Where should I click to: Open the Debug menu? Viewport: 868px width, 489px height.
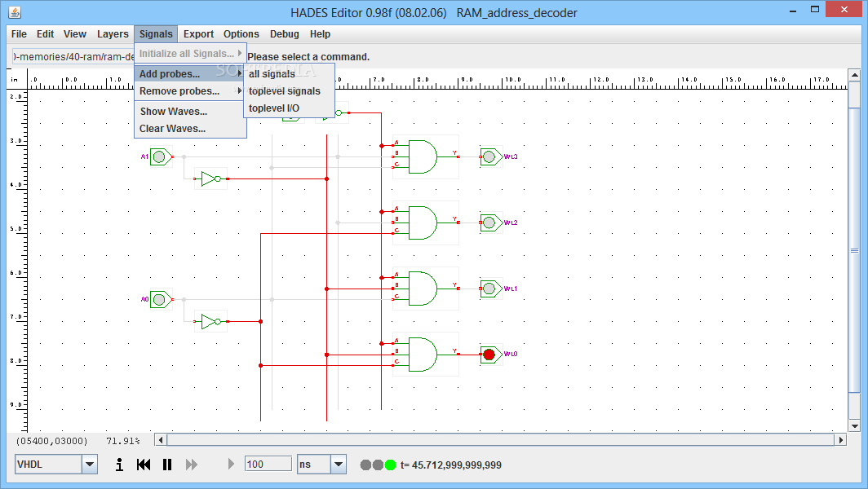[284, 33]
